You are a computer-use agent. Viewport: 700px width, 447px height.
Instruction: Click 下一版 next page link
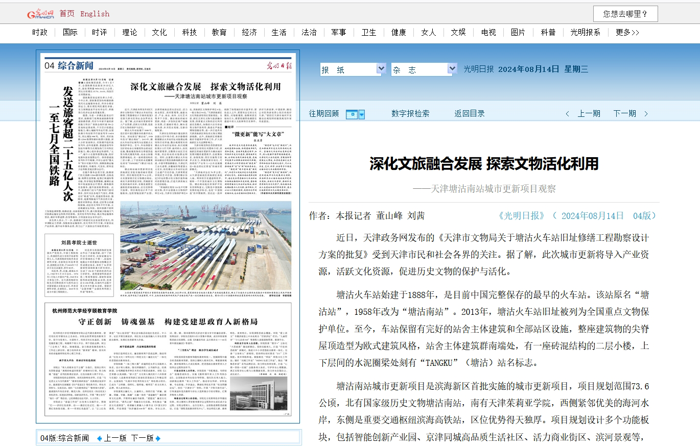tap(142, 438)
